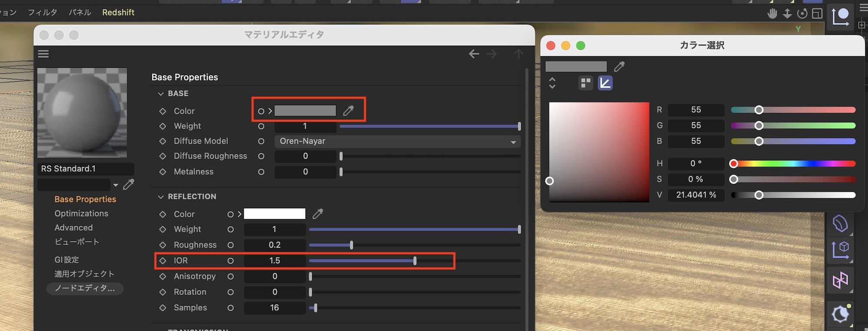Screen dimensions: 868x331
Task: Select the color spectrum mode icon
Action: (605, 83)
